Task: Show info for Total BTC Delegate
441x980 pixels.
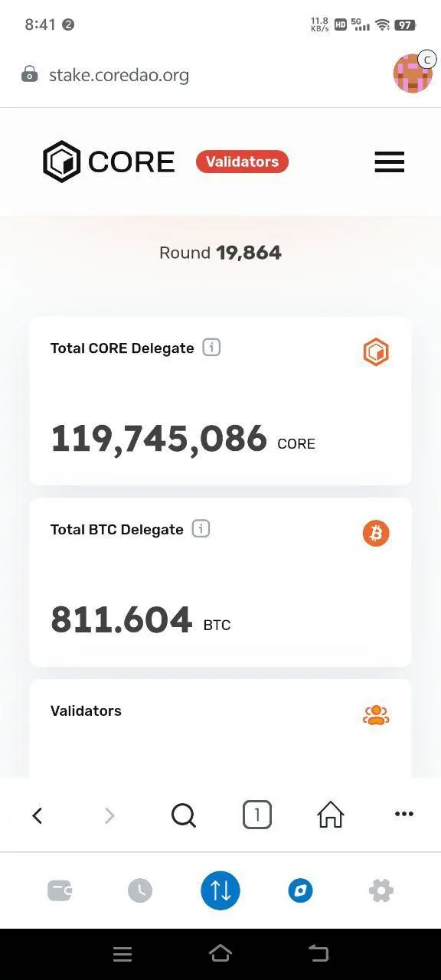Action: (x=201, y=529)
